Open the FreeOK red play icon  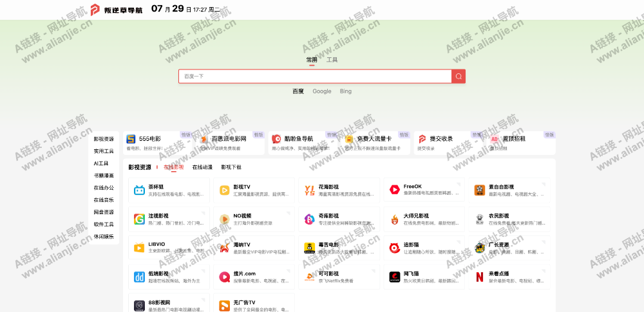point(395,190)
